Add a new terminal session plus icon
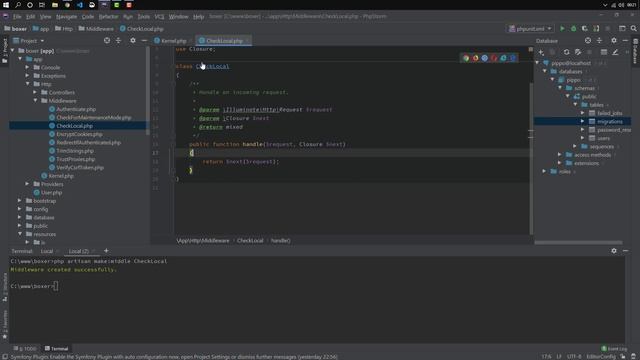 pos(106,251)
